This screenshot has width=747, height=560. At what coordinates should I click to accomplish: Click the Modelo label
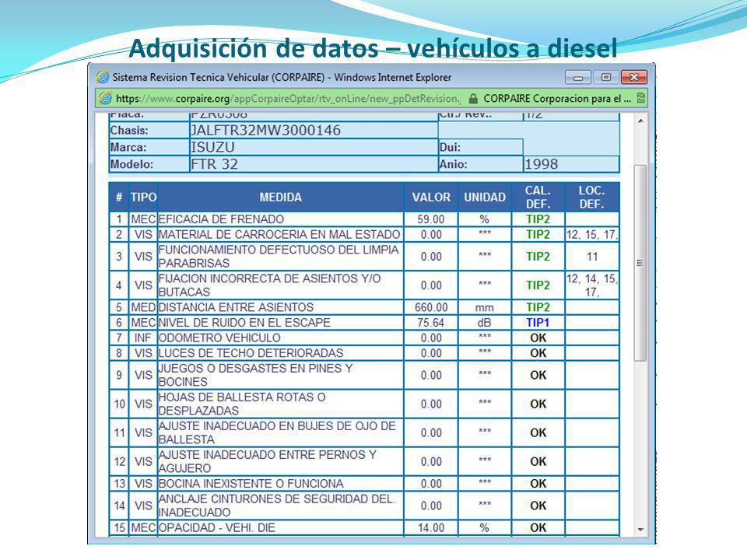tap(132, 164)
